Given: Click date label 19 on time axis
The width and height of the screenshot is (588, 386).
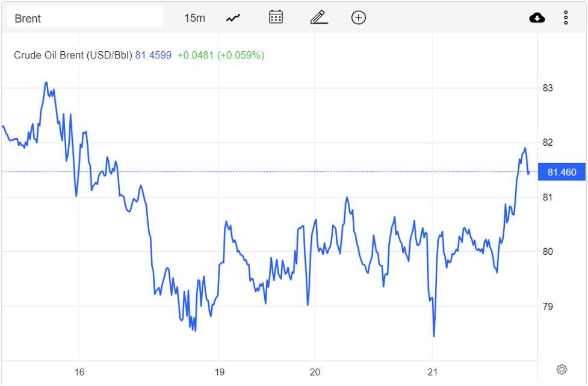Looking at the screenshot, I should (x=219, y=372).
